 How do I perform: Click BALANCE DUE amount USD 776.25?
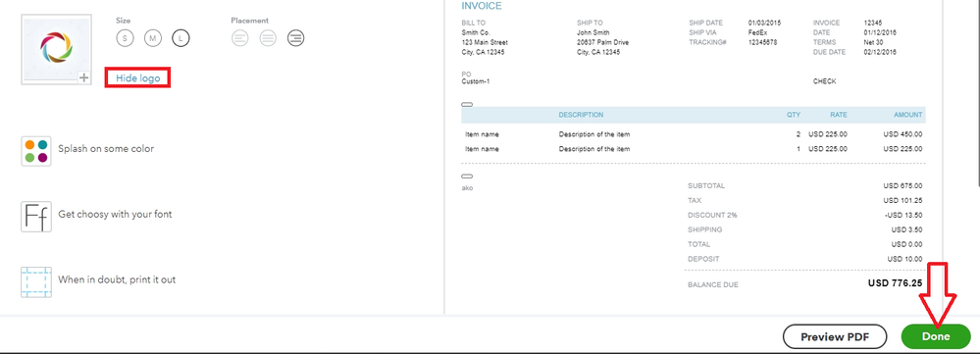895,282
